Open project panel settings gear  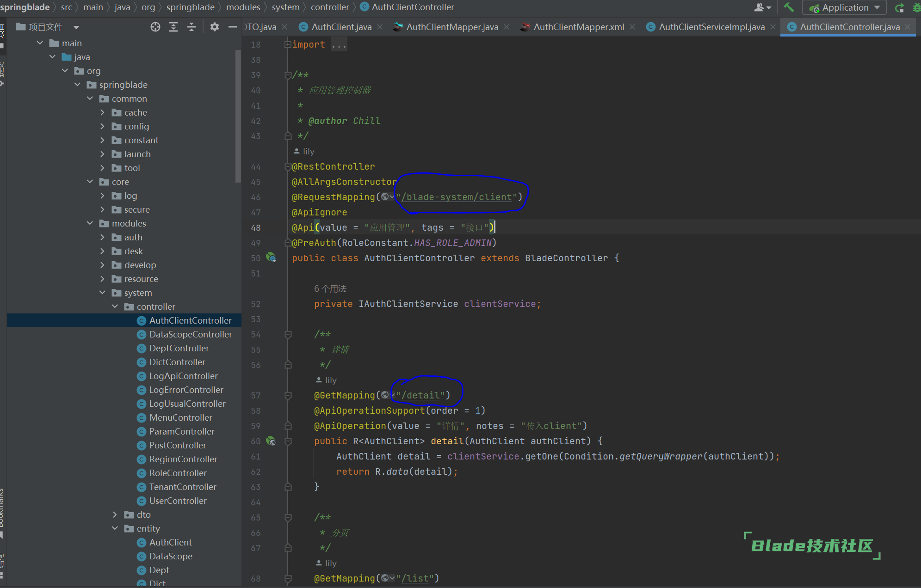[x=214, y=27]
